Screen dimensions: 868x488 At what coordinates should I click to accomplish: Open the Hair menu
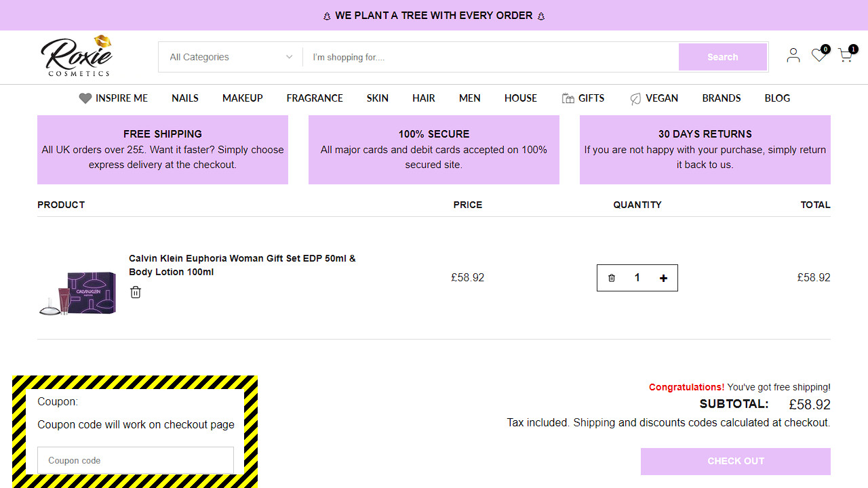(424, 98)
